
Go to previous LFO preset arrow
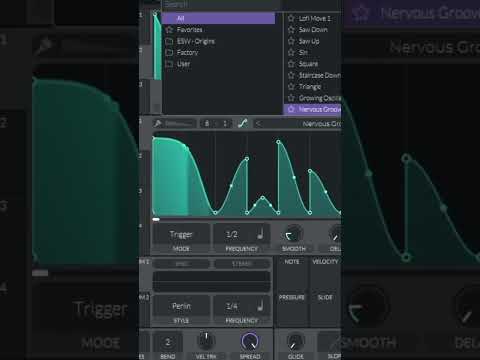(258, 124)
